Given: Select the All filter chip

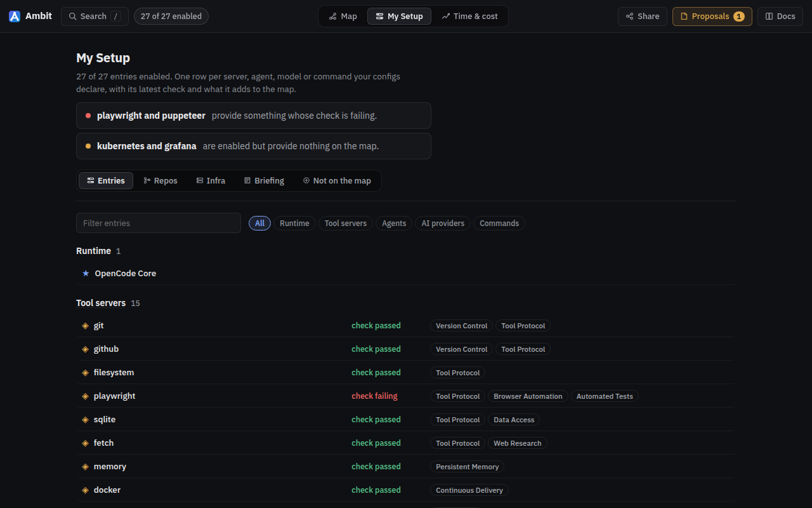Looking at the screenshot, I should coord(259,224).
